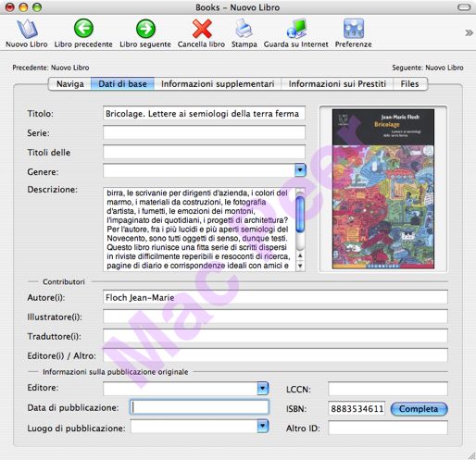The image size is (476, 460).
Task: Show hidden toolbar items via the double-chevron
Action: (469, 32)
